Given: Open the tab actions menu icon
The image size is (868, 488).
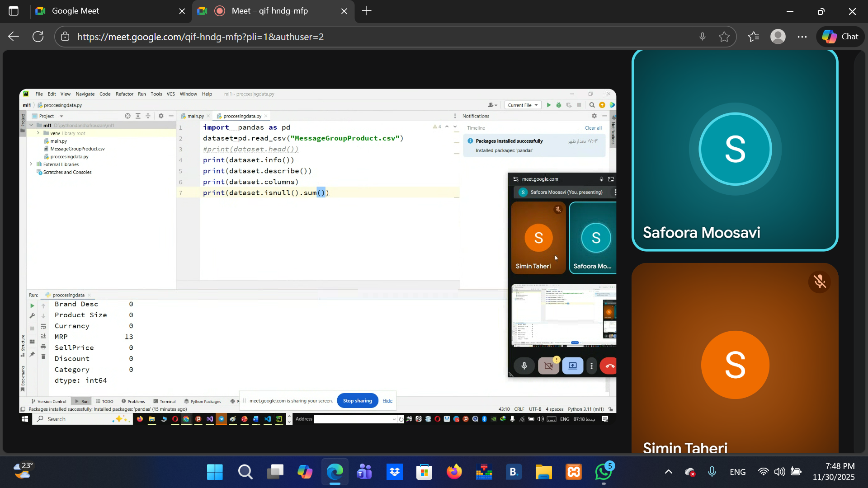Looking at the screenshot, I should coord(14,11).
